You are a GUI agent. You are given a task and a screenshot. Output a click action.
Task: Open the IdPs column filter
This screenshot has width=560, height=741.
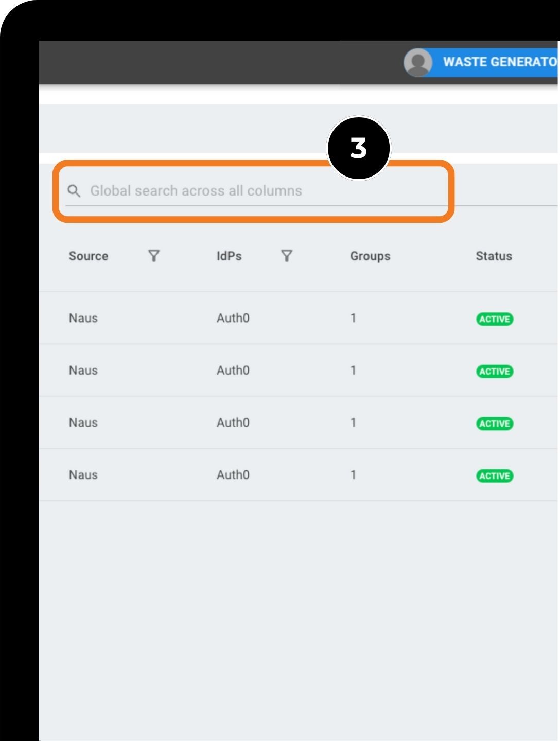point(287,256)
